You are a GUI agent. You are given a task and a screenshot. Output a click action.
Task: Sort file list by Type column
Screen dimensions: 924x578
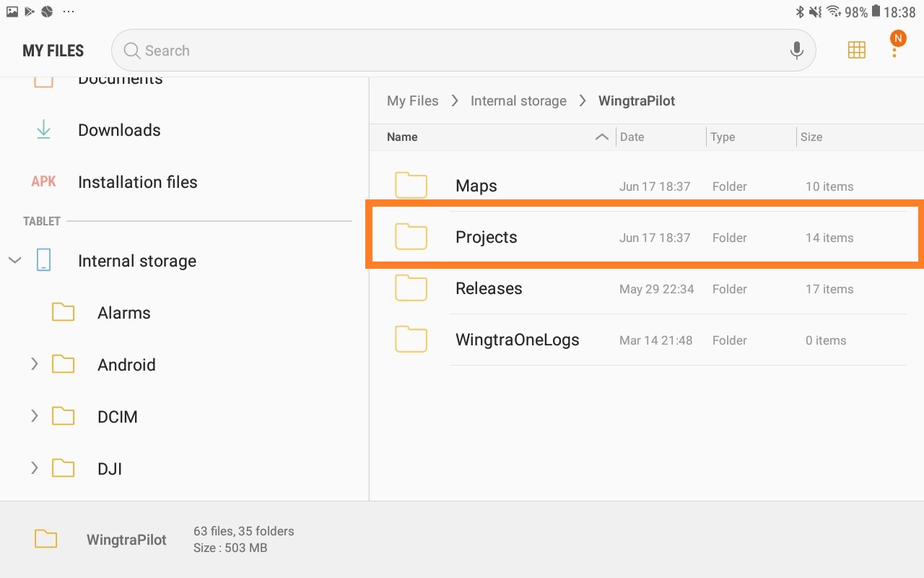tap(723, 137)
